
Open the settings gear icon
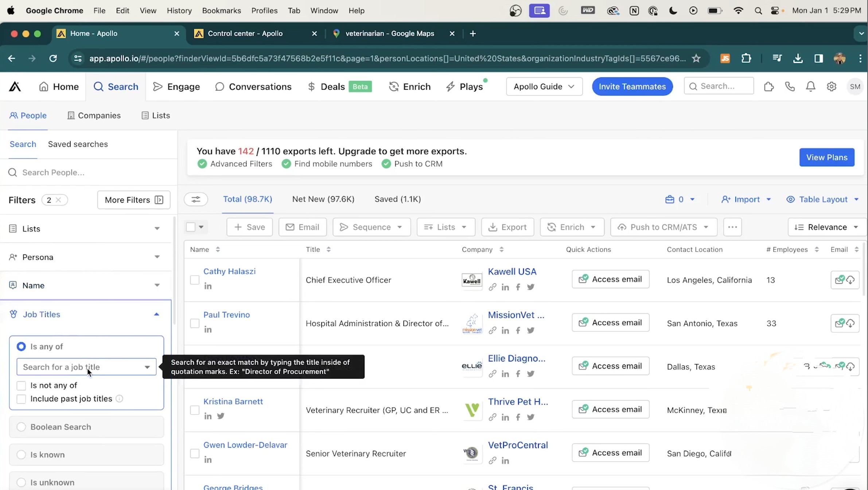(x=831, y=86)
